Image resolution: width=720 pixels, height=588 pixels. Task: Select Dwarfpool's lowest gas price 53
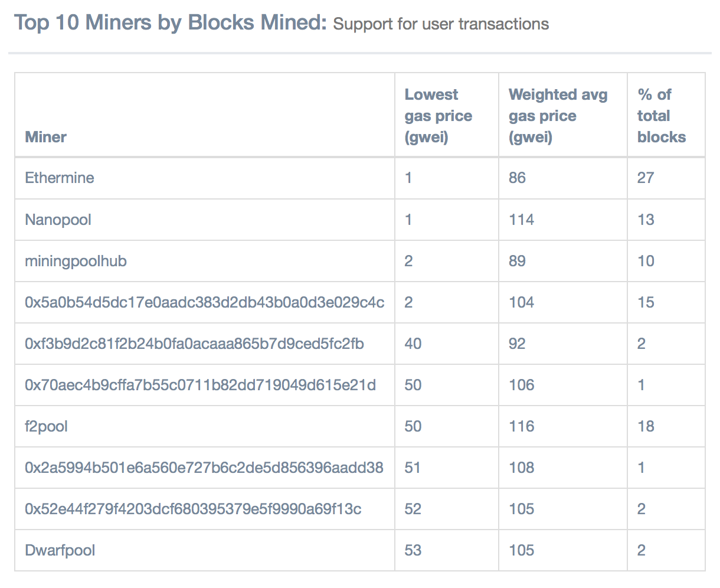pos(413,550)
